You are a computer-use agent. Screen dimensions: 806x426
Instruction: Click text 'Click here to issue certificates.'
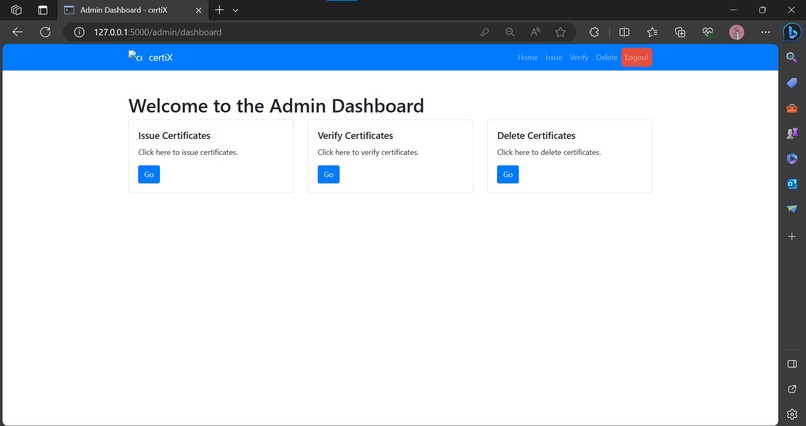tap(188, 152)
